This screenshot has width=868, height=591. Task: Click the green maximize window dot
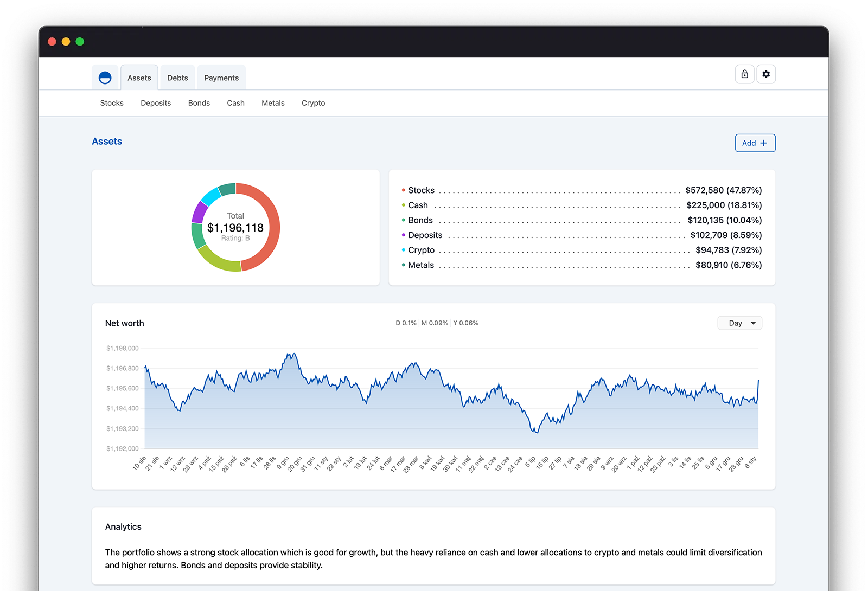point(80,42)
